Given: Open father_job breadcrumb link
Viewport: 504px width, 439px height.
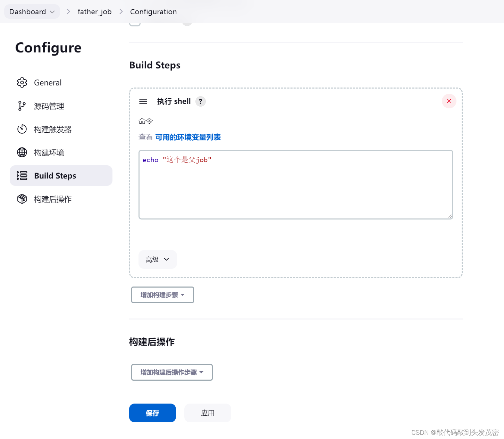Looking at the screenshot, I should (94, 12).
